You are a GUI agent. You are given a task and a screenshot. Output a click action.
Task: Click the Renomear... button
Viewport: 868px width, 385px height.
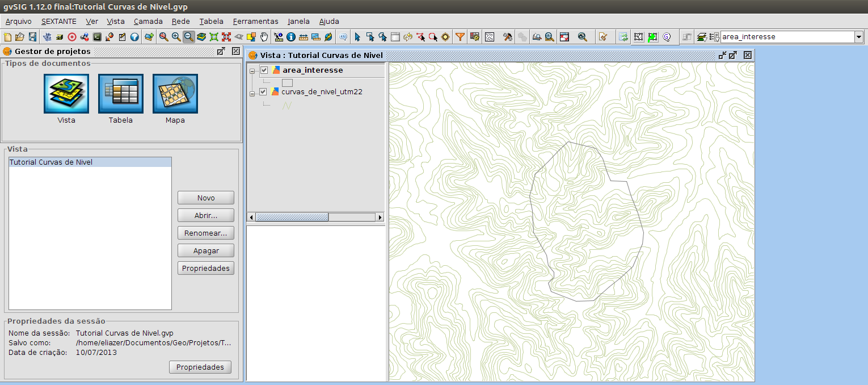coord(205,233)
